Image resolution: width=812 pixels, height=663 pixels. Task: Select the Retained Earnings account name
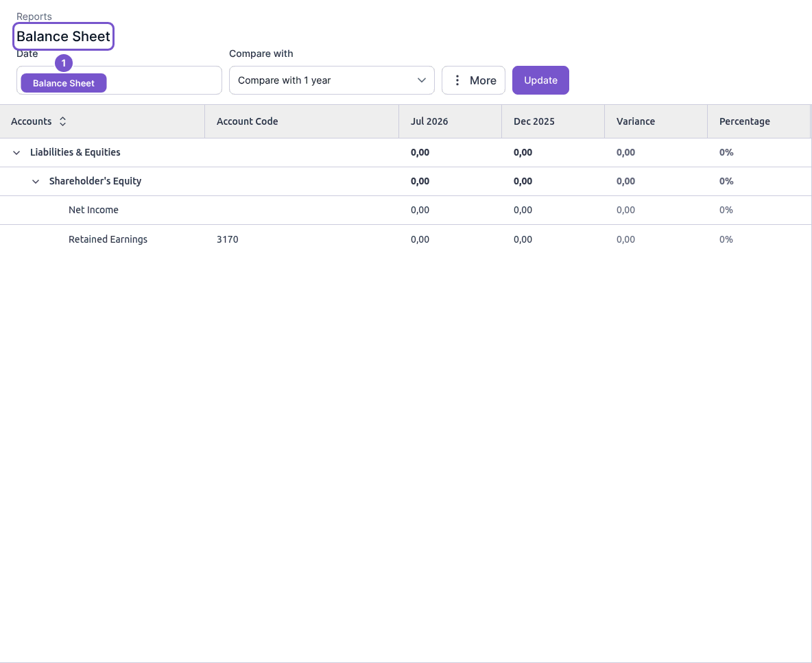108,239
